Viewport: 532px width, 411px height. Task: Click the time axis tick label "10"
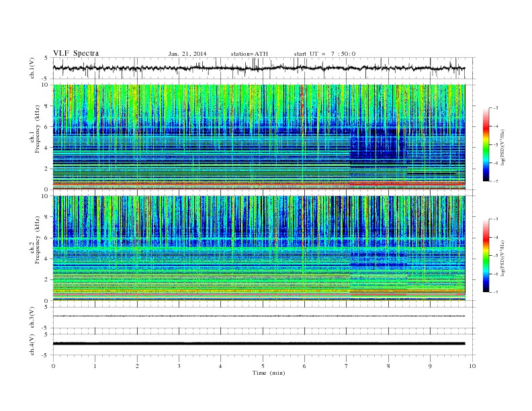(472, 366)
